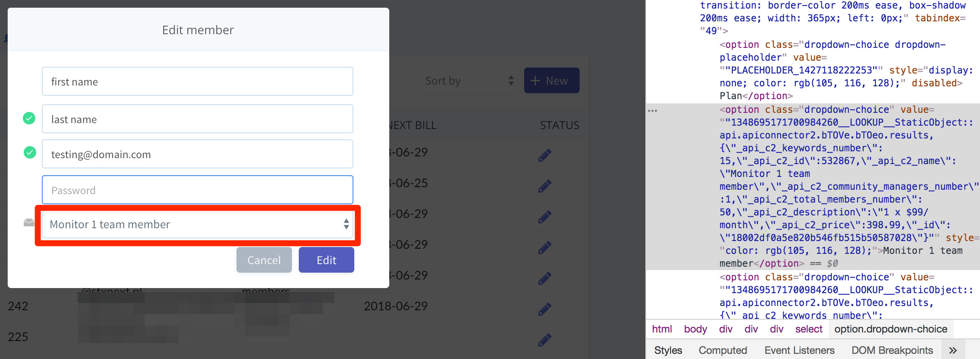Select the select element in the breadcrumb
This screenshot has height=359, width=980.
point(808,329)
